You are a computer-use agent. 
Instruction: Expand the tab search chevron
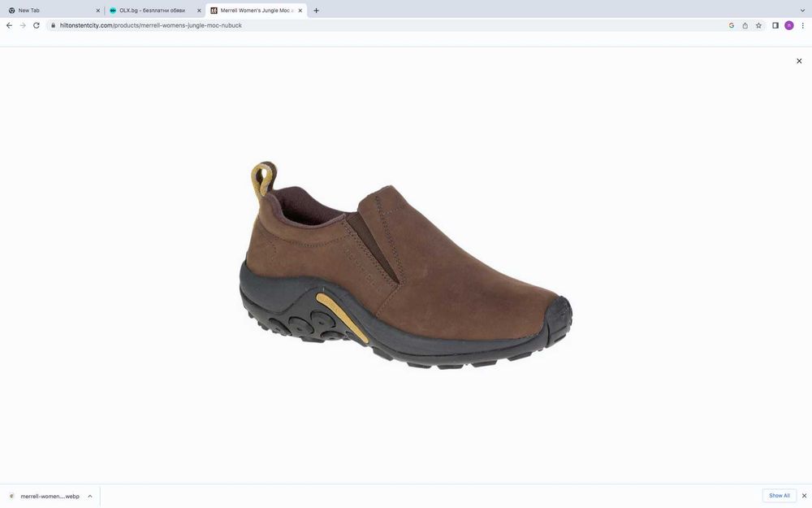802,11
